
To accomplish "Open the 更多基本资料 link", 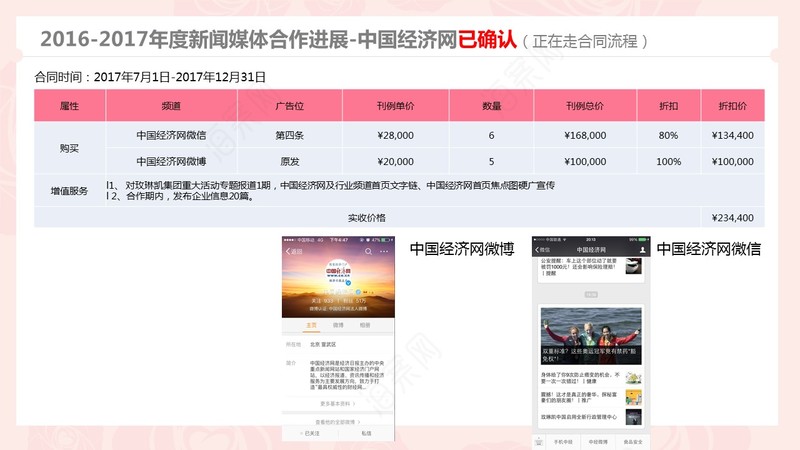I will [338, 404].
